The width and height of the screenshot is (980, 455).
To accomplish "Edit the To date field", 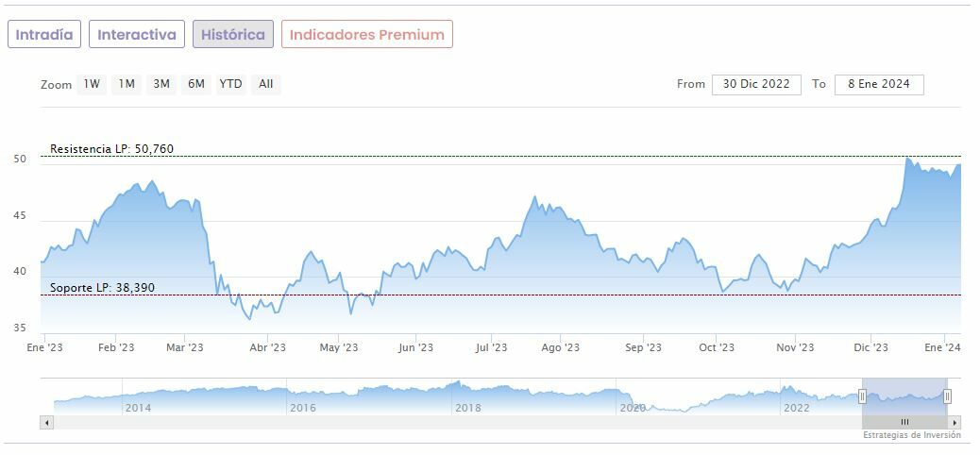I will tap(879, 84).
